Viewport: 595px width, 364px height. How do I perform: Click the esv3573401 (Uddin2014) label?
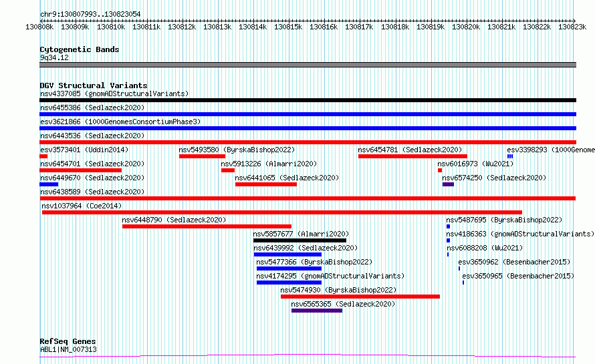pyautogui.click(x=84, y=150)
